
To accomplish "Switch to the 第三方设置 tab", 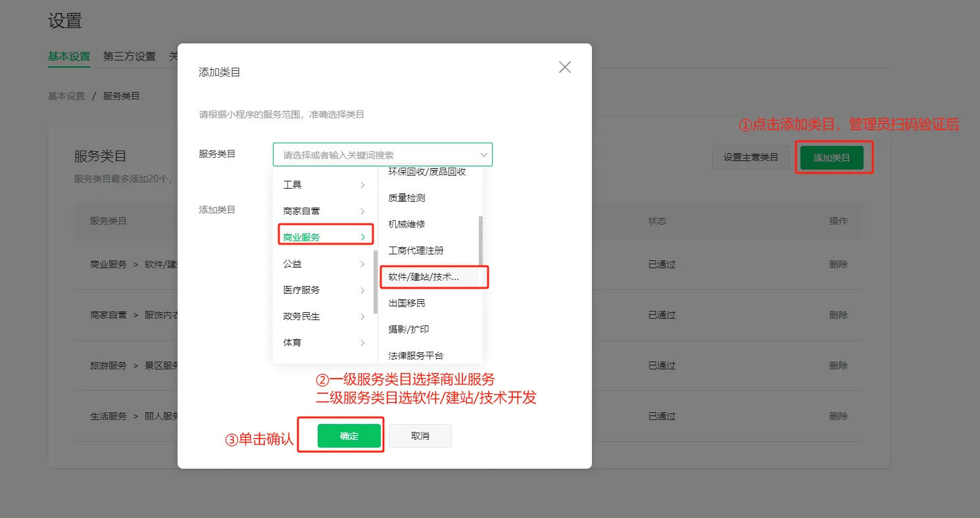I will click(x=130, y=57).
